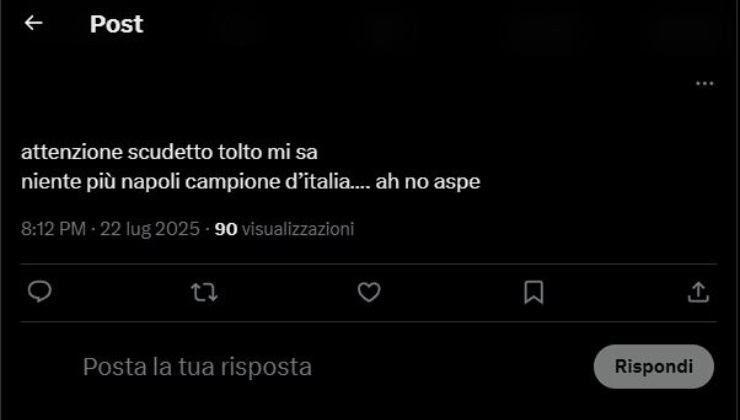Image resolution: width=740 pixels, height=420 pixels.
Task: Click the three-dot icon on the post
Action: point(705,84)
